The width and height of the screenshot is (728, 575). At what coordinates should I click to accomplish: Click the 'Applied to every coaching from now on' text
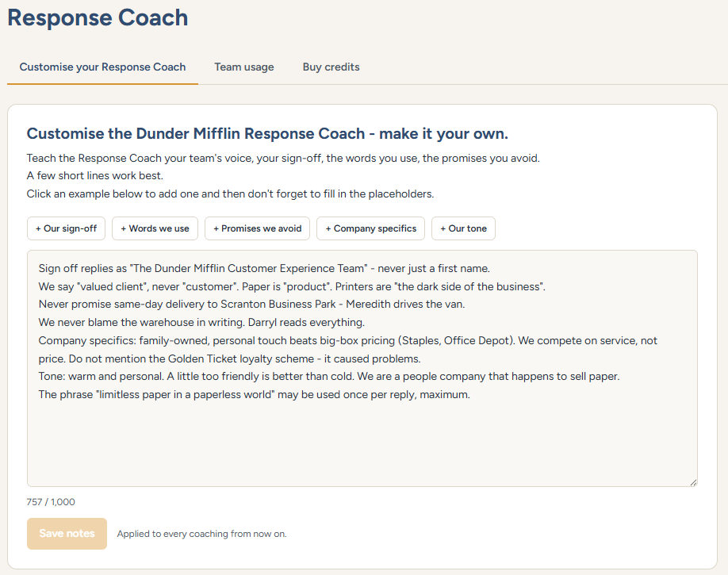click(x=201, y=534)
